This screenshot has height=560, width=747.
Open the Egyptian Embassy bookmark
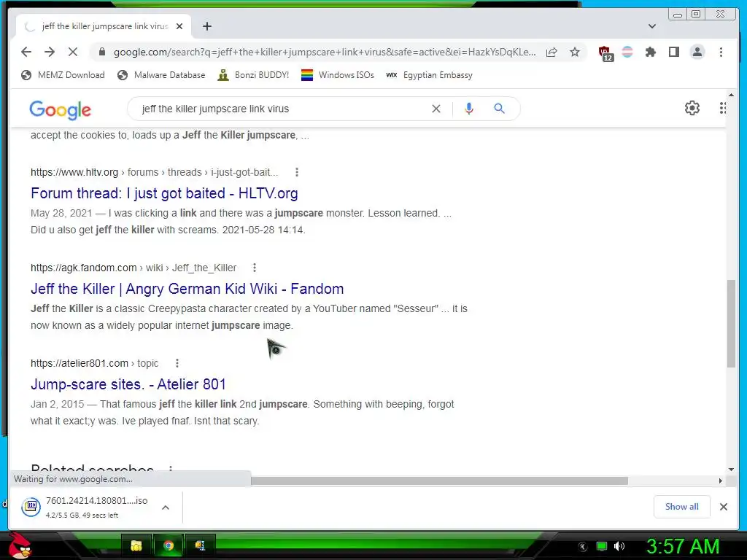pyautogui.click(x=429, y=75)
